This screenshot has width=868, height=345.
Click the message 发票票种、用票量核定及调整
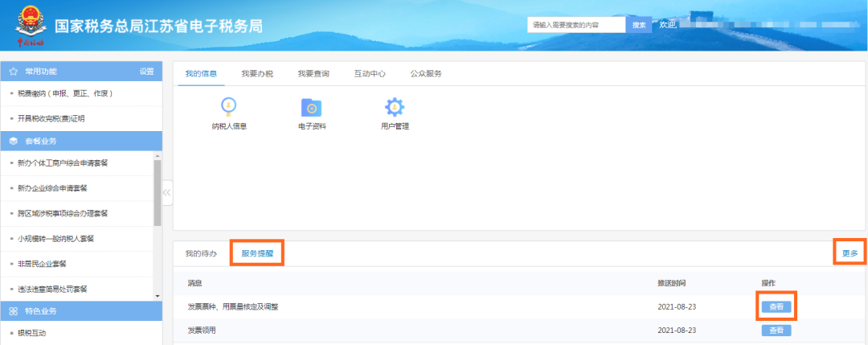pos(233,306)
